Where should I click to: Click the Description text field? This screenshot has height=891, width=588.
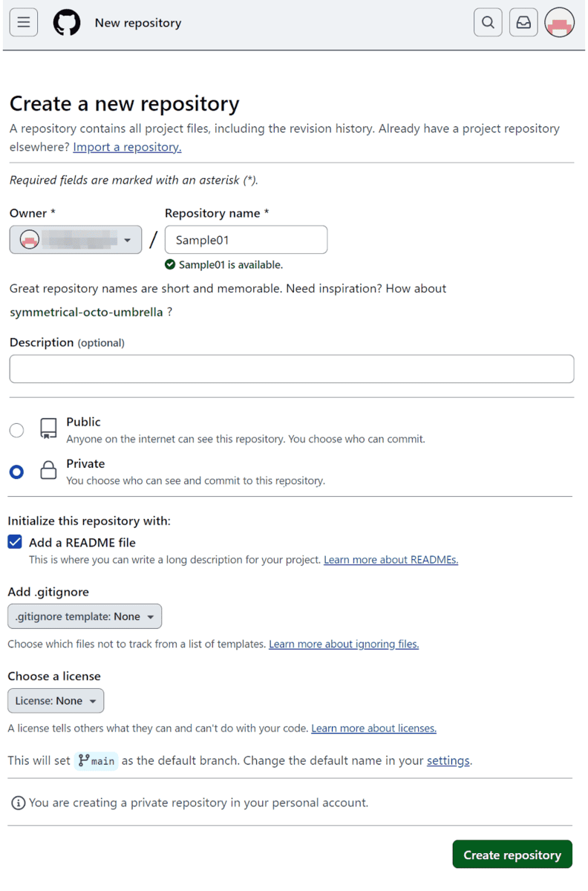(x=291, y=369)
